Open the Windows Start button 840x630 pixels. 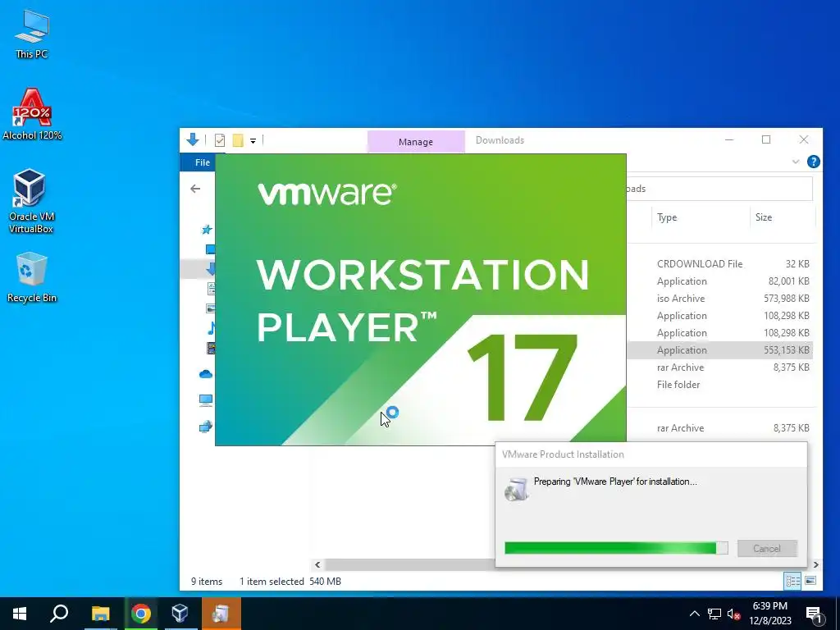[20, 614]
